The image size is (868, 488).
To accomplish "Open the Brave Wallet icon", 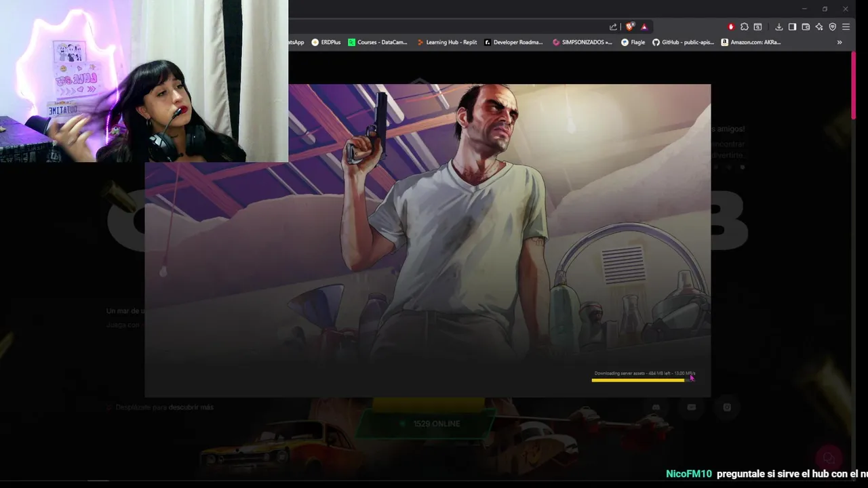I will coord(806,27).
